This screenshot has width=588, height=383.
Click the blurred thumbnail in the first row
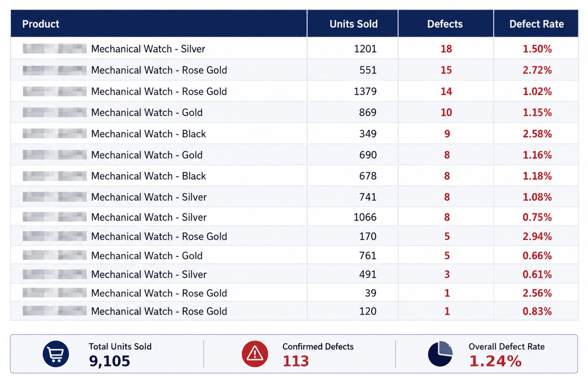(55, 49)
